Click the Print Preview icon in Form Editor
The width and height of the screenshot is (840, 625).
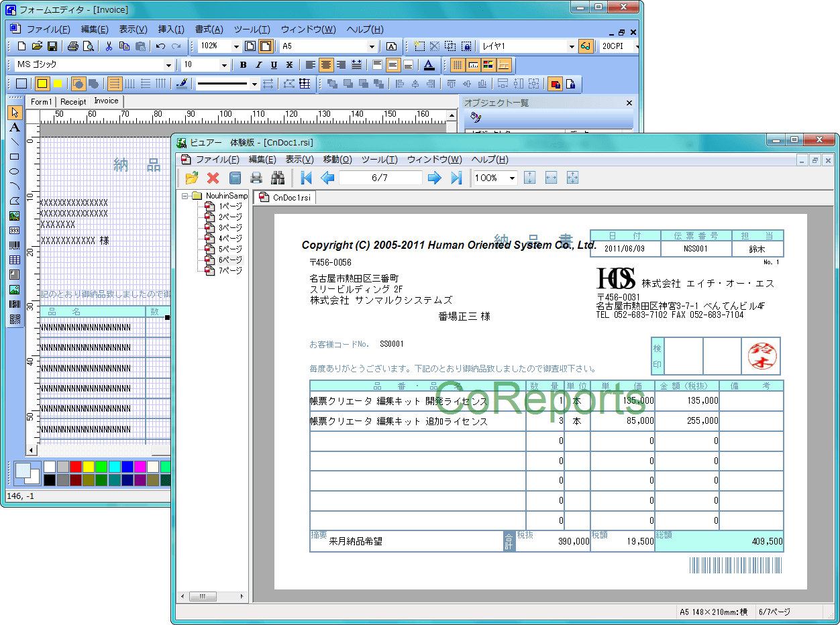pos(88,46)
